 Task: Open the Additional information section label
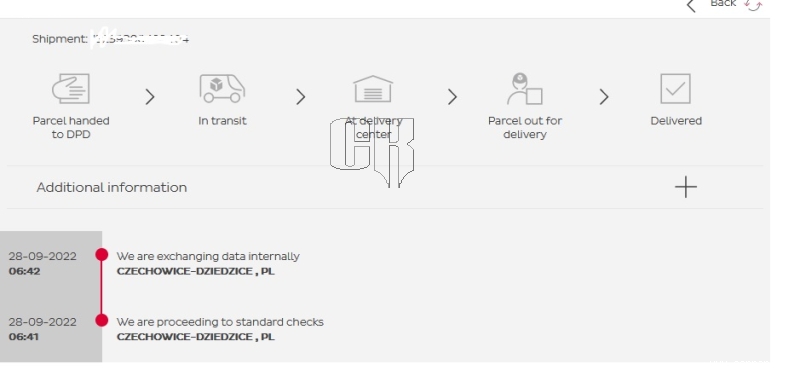112,187
